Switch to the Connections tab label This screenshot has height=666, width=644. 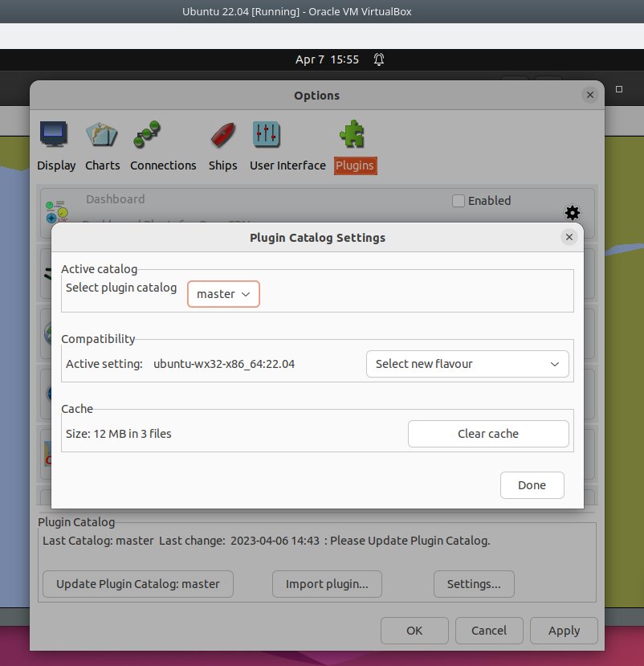click(163, 165)
